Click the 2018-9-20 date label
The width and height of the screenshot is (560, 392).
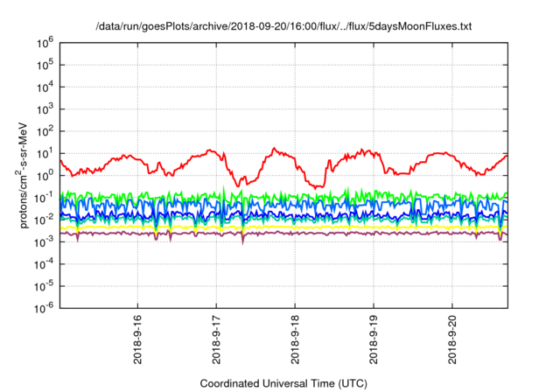click(x=452, y=339)
